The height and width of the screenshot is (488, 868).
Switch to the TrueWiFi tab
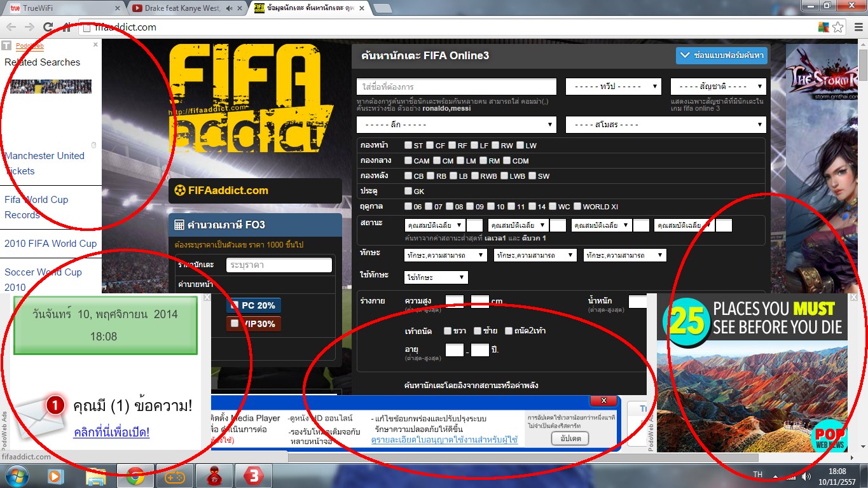click(64, 8)
